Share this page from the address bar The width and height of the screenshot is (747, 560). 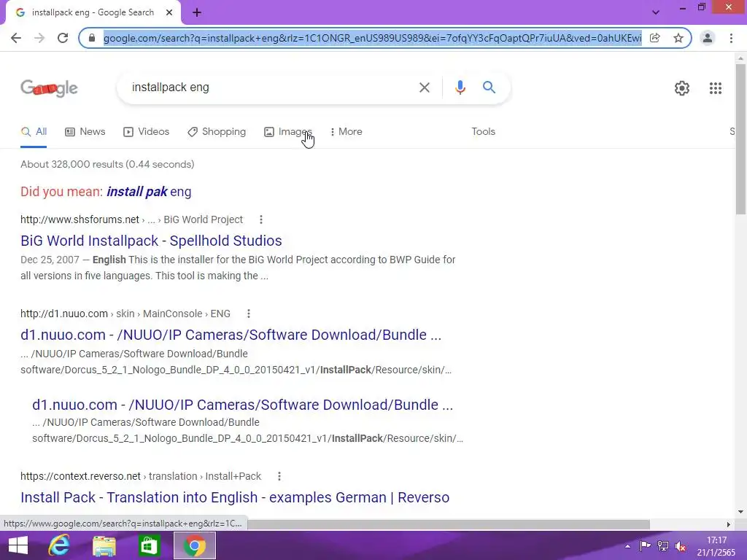655,38
